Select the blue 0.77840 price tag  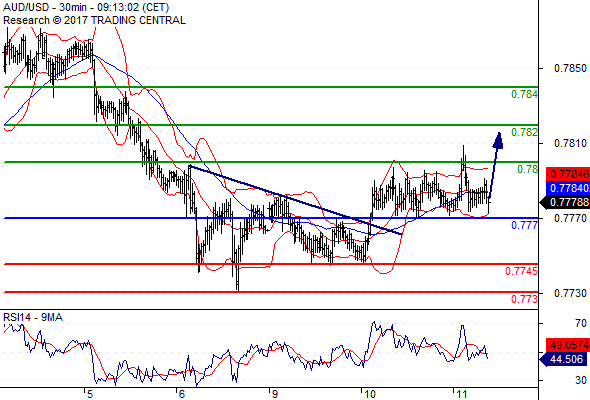click(568, 188)
